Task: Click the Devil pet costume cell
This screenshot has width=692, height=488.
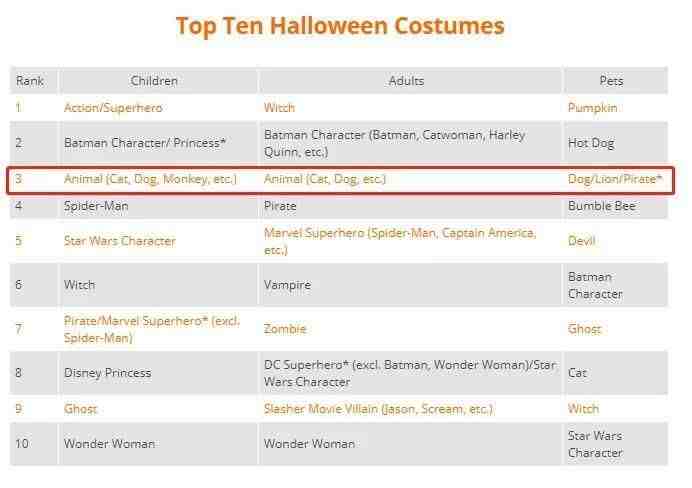Action: tap(581, 241)
